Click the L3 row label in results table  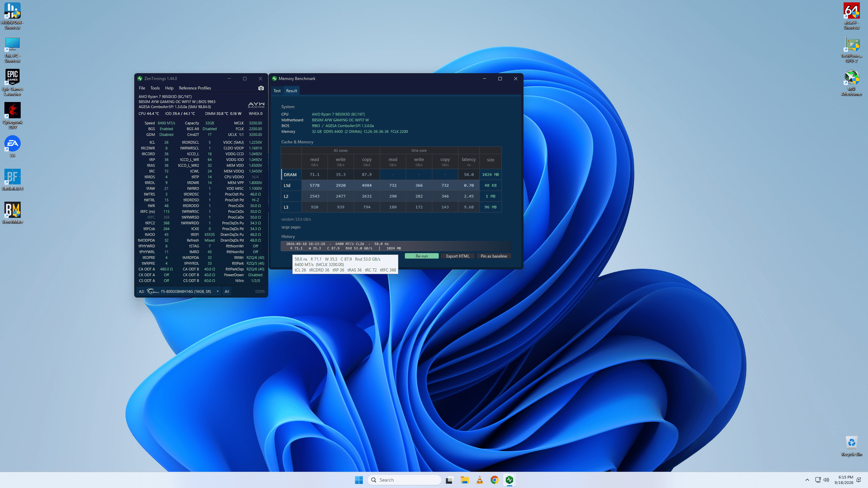pos(286,207)
